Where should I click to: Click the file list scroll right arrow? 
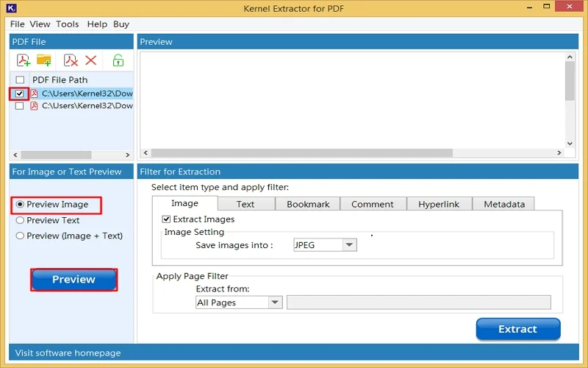click(x=127, y=155)
